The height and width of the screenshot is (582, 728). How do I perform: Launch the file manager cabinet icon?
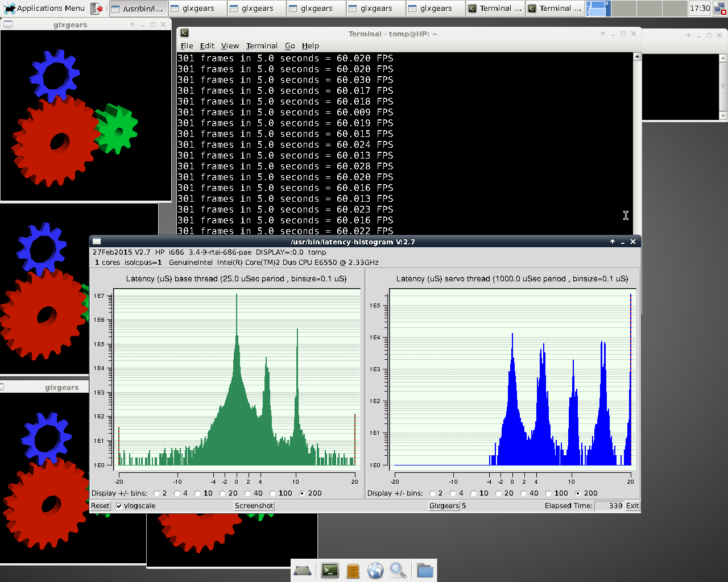(x=353, y=570)
